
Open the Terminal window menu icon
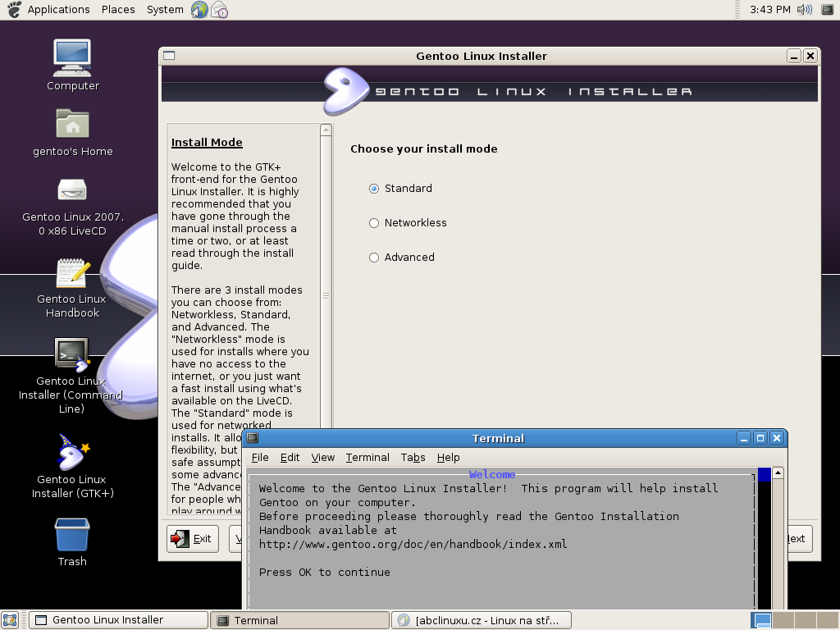click(253, 438)
